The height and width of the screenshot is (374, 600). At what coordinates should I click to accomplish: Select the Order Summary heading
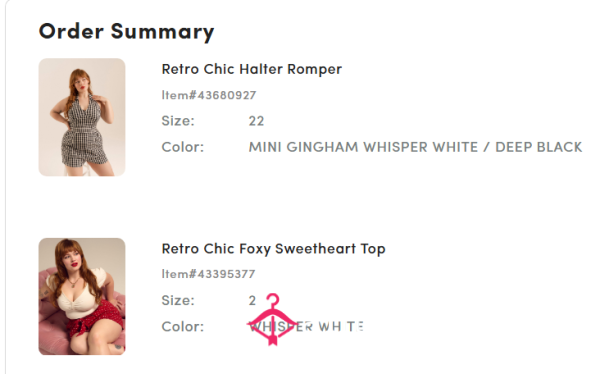(x=126, y=31)
